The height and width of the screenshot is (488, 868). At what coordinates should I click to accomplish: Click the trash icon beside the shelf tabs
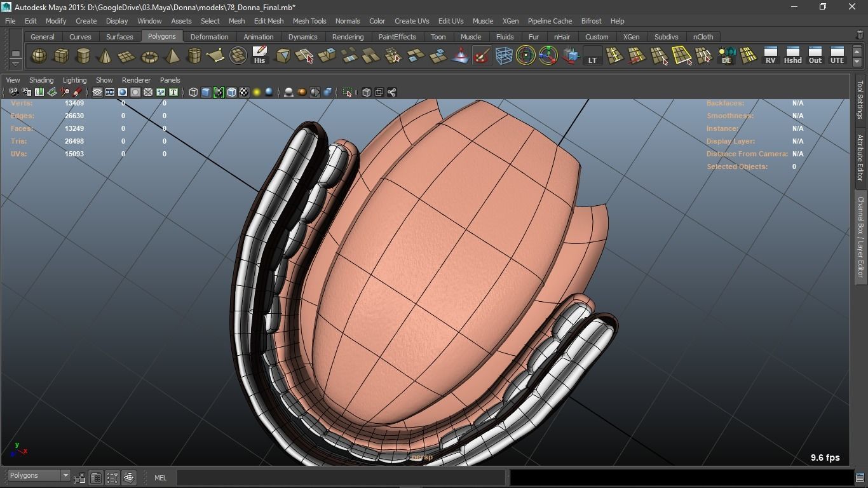(860, 36)
